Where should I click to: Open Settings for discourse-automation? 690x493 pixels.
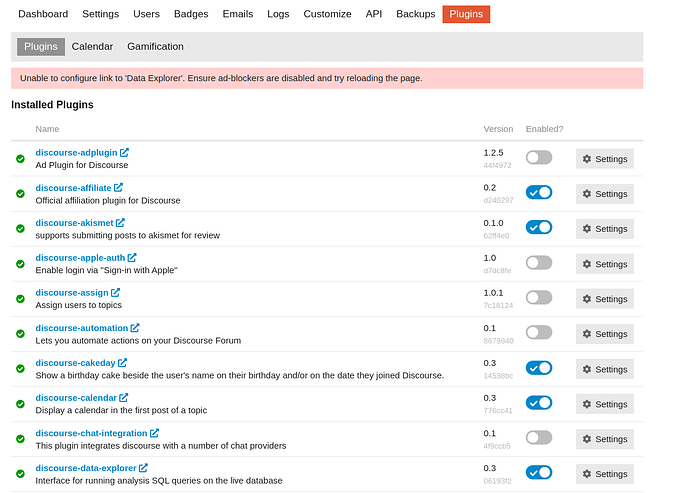[x=605, y=334]
